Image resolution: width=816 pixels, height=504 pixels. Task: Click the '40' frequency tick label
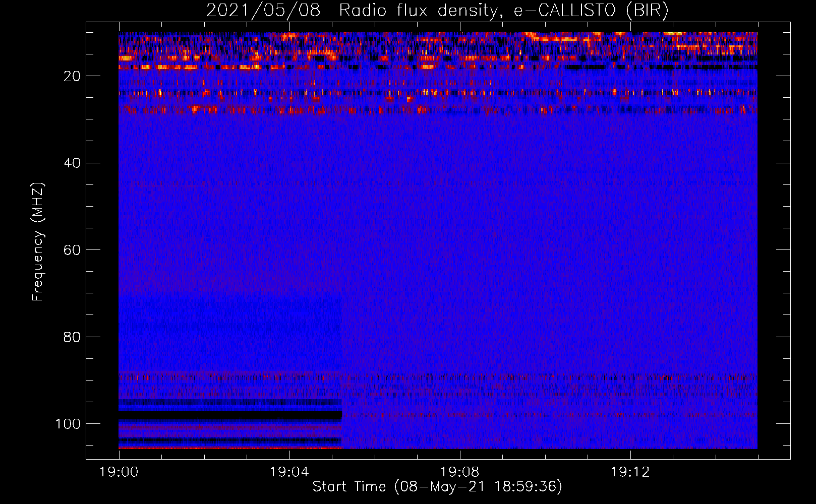point(72,163)
